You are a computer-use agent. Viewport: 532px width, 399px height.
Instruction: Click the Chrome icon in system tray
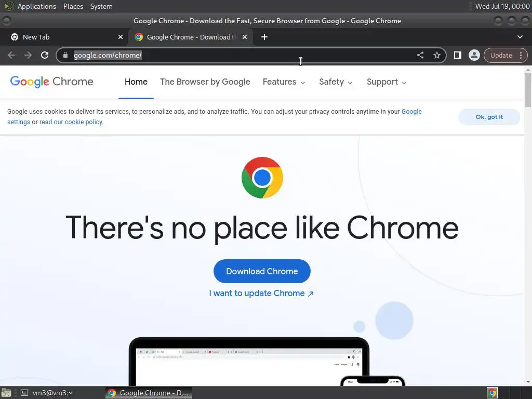(x=492, y=393)
